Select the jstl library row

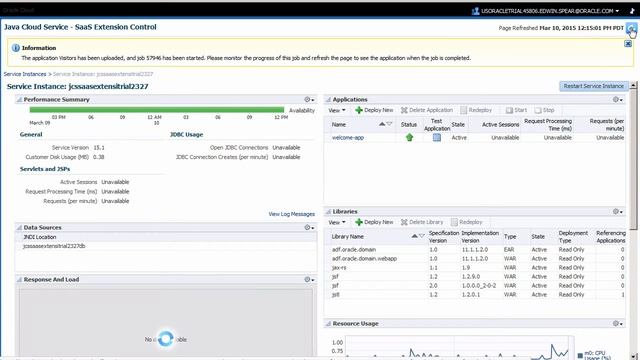[x=475, y=294]
